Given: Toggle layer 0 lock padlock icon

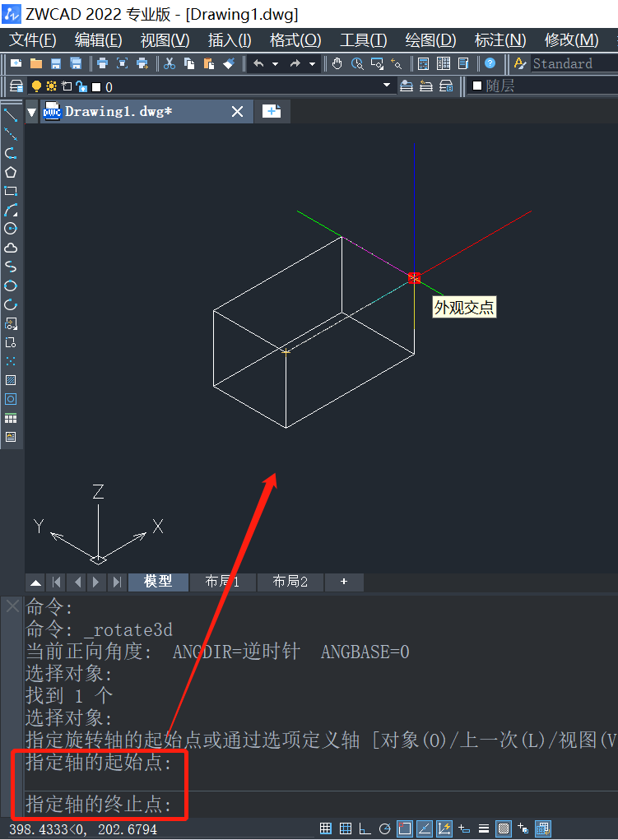Looking at the screenshot, I should [x=81, y=86].
